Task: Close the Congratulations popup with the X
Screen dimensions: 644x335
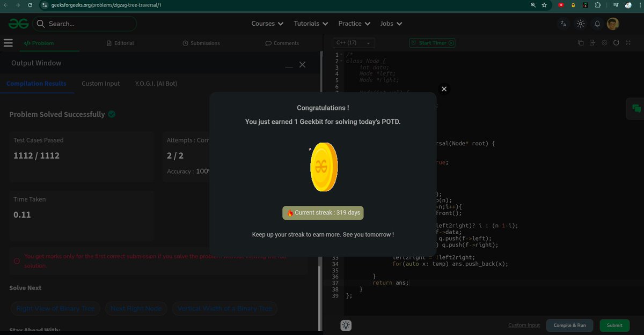Action: click(x=444, y=89)
